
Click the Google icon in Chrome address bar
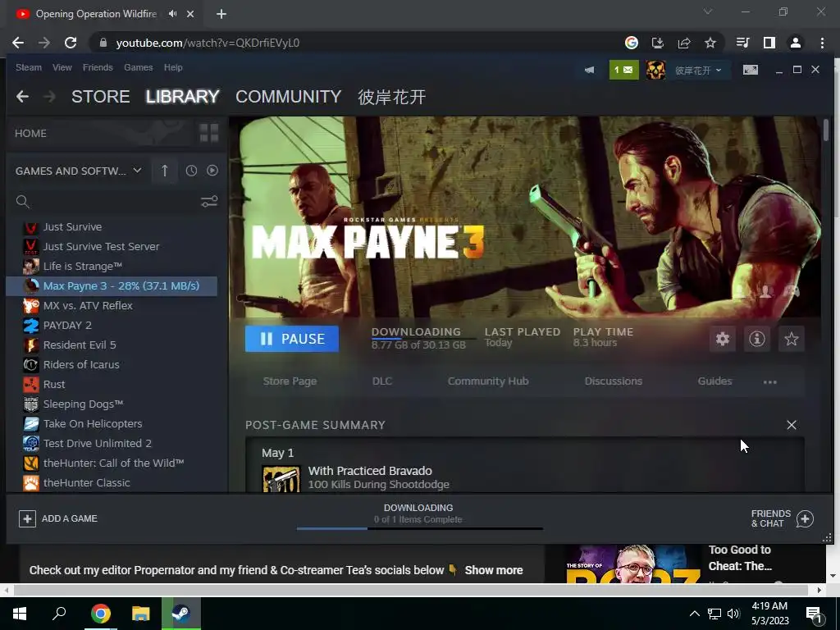coord(632,43)
